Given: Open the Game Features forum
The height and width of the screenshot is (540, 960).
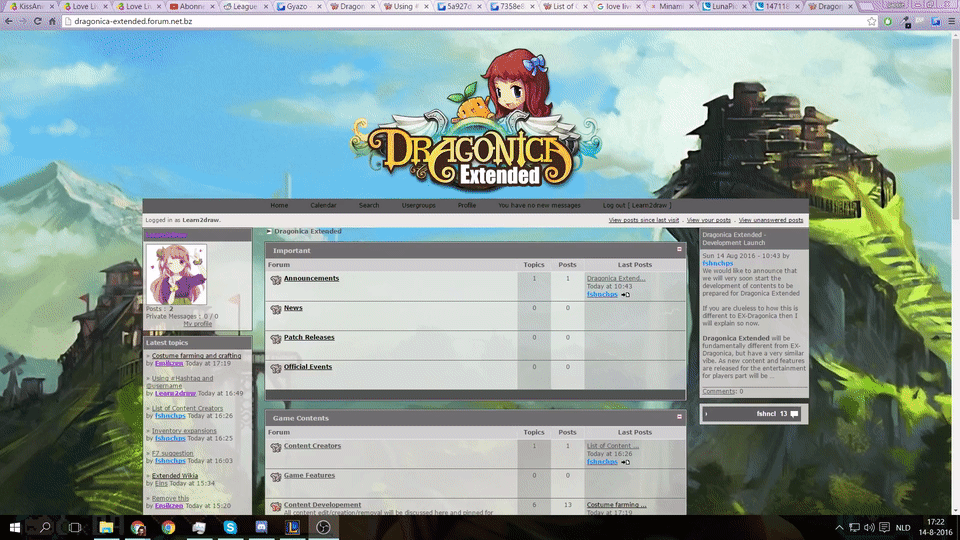Looking at the screenshot, I should (x=309, y=475).
